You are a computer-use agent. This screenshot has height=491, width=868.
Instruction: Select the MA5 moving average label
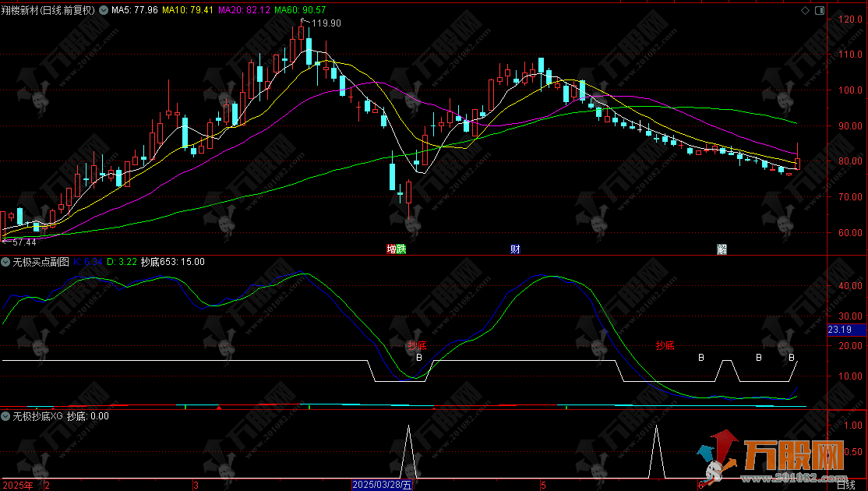pos(134,11)
